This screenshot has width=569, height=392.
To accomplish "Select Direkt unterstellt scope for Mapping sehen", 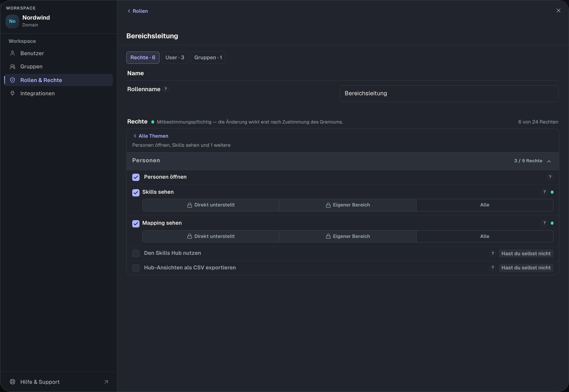I will [211, 236].
